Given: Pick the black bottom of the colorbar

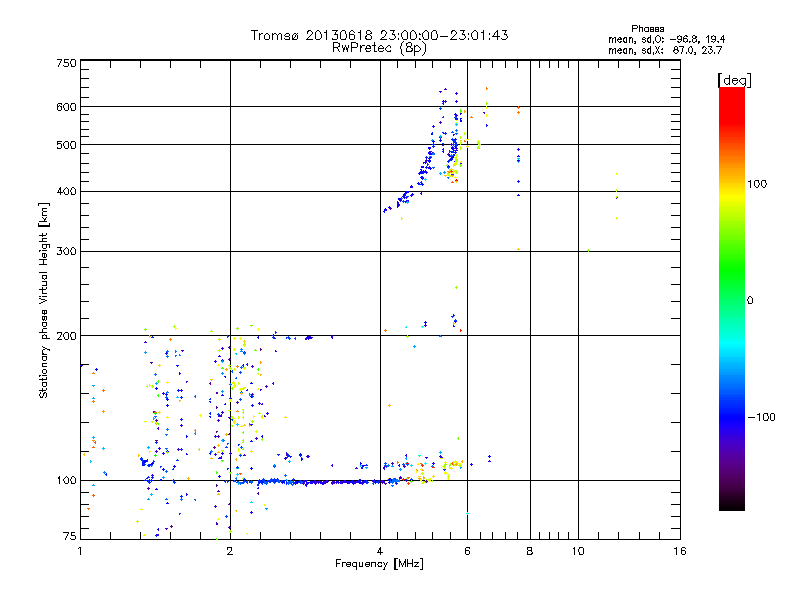Looking at the screenshot, I should pos(732,507).
